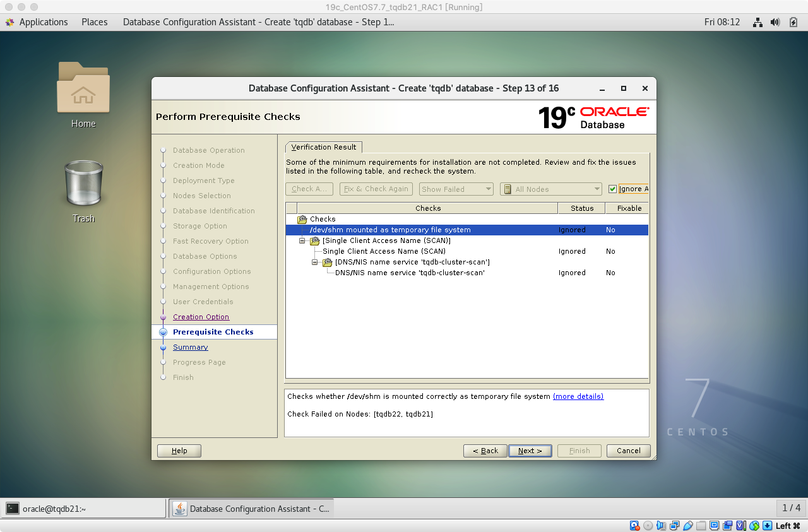The image size is (808, 532).
Task: Select the Verification Result tab
Action: 324,147
